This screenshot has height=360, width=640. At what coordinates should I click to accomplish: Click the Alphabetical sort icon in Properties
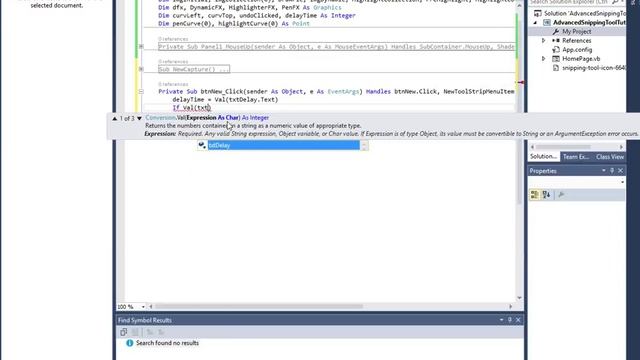click(x=546, y=195)
